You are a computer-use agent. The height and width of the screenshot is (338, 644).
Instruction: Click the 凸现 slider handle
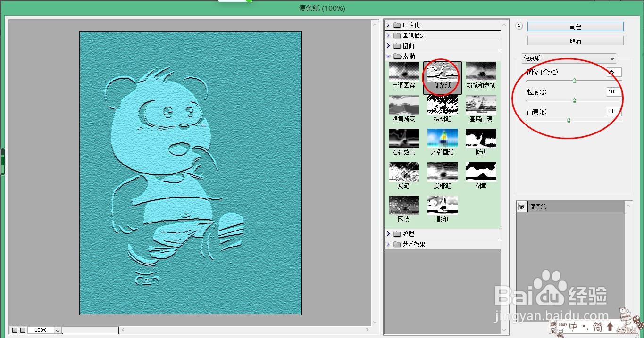pos(569,120)
